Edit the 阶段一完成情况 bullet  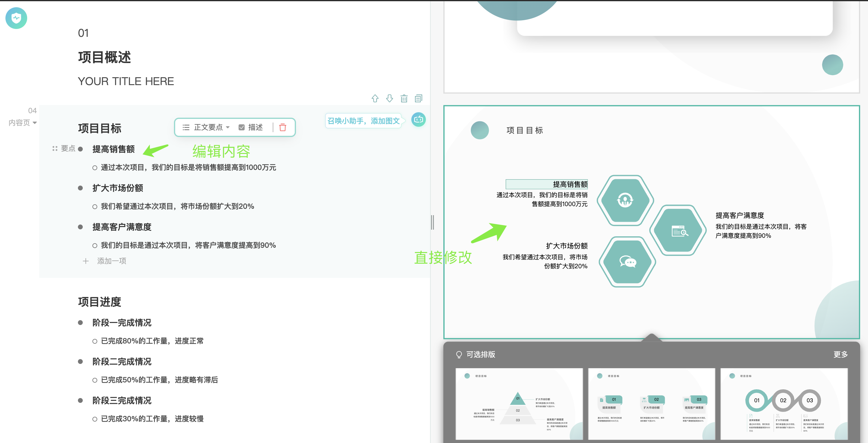pos(122,323)
